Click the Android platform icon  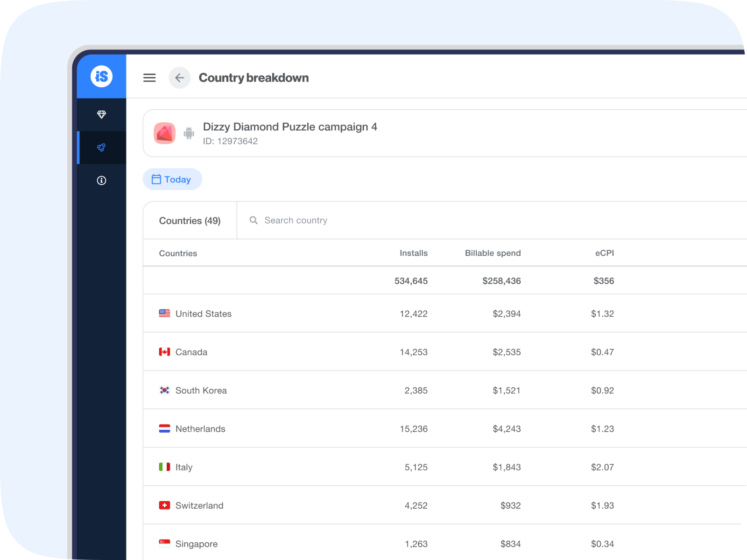tap(189, 133)
